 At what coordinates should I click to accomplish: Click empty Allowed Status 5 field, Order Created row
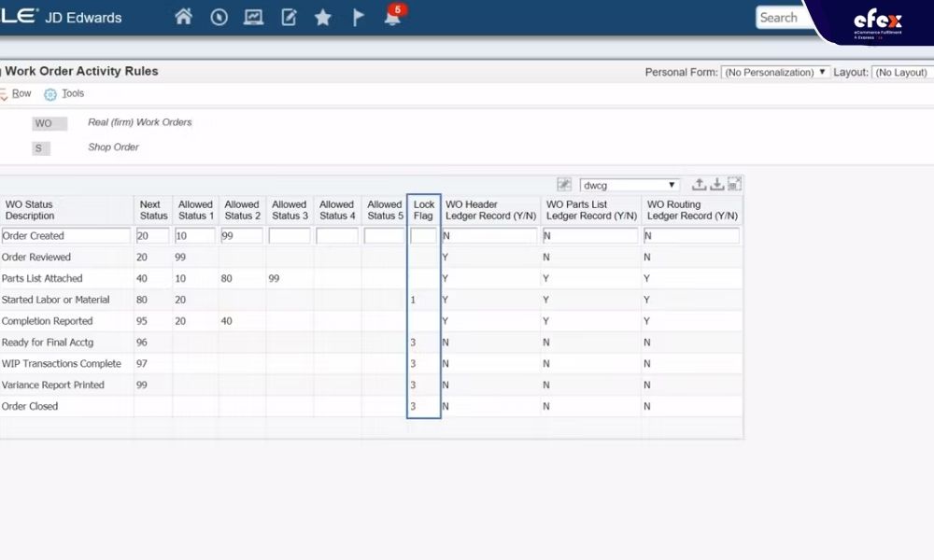point(384,235)
